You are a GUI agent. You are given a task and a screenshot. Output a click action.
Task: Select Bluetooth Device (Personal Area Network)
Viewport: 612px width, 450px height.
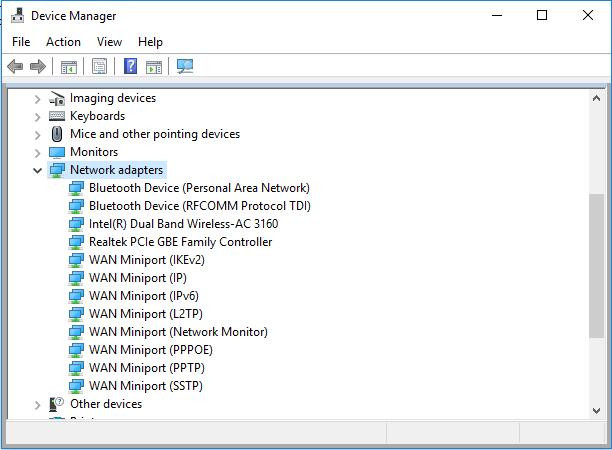[198, 188]
